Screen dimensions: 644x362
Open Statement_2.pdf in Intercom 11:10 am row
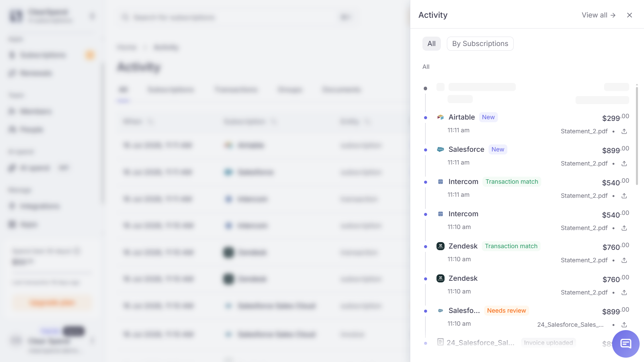[584, 228]
